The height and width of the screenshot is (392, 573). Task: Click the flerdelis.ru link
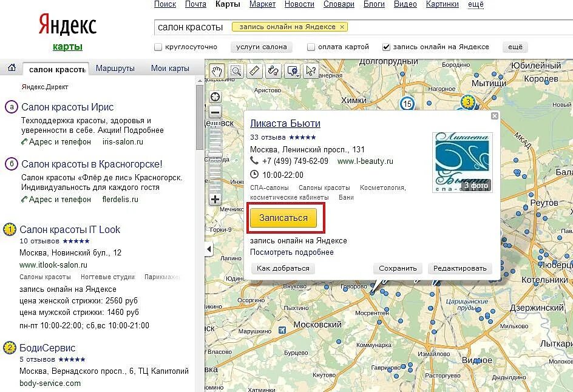click(x=120, y=200)
